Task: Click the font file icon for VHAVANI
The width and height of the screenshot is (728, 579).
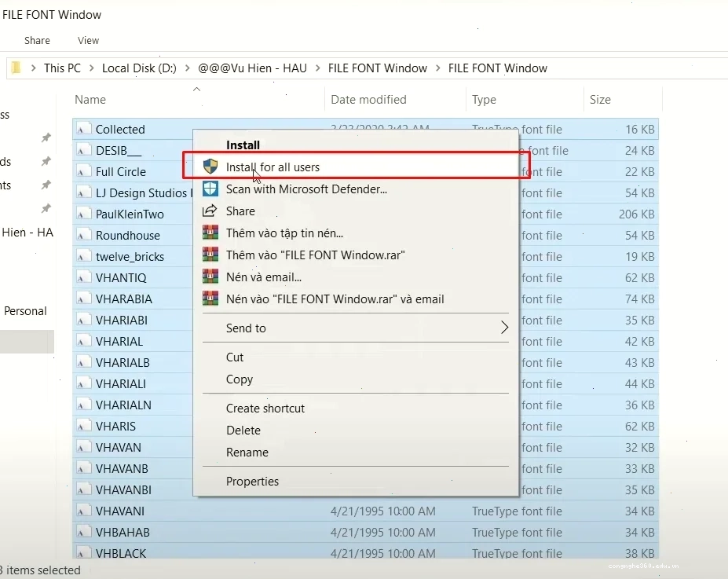Action: coord(83,511)
